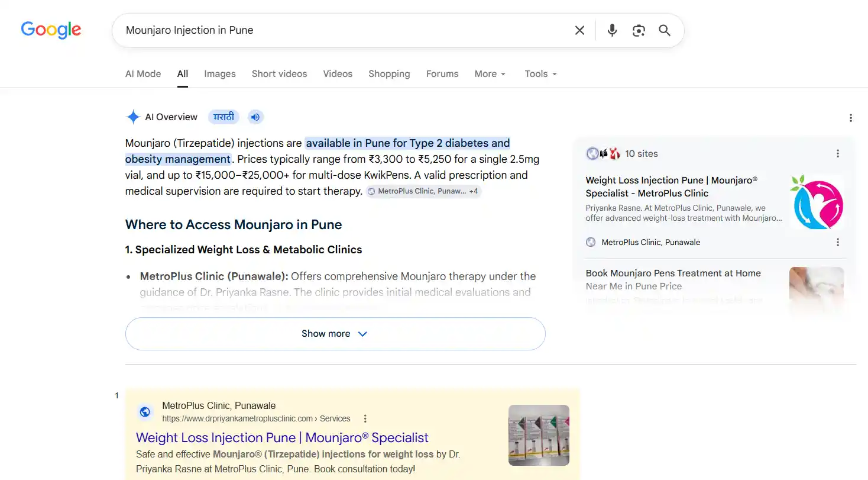Open Short videos tab

pos(280,74)
